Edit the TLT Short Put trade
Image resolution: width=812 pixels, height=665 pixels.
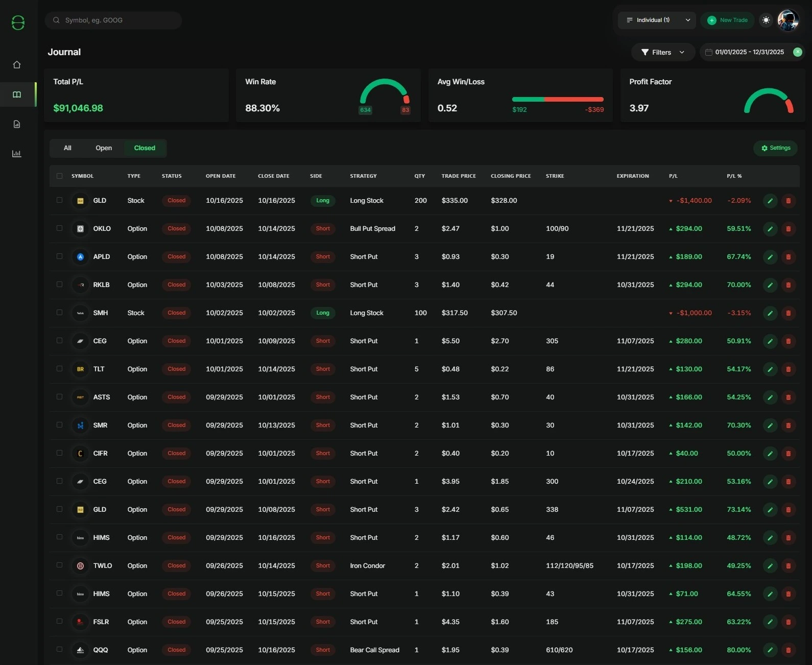click(770, 369)
